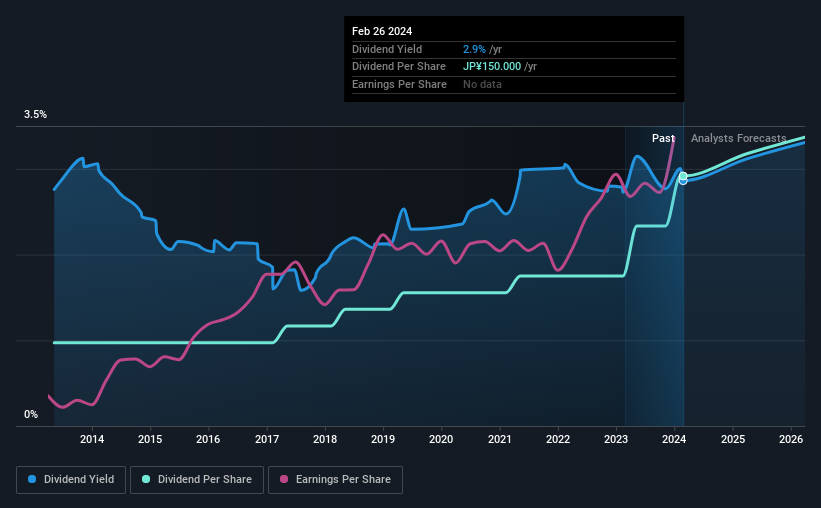
Task: Click the 2020 x-axis label
Action: click(441, 439)
